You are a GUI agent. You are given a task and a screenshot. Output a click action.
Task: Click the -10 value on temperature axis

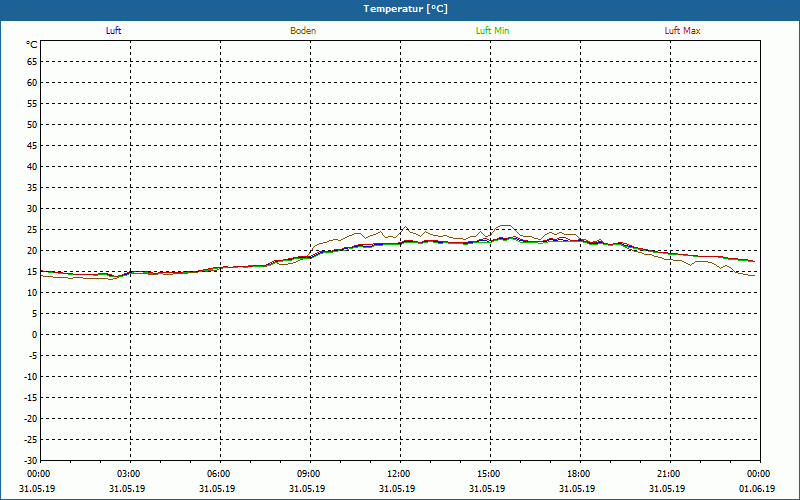[x=31, y=377]
